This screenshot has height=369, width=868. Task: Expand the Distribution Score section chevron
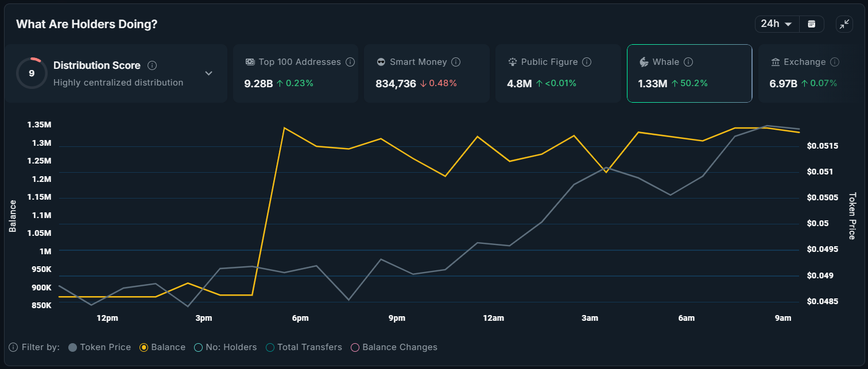pos(208,73)
